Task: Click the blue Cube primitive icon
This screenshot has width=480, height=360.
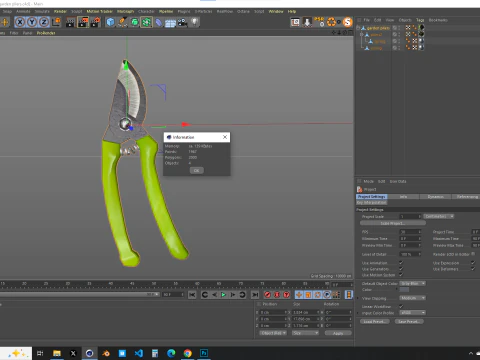Action: [x=110, y=22]
